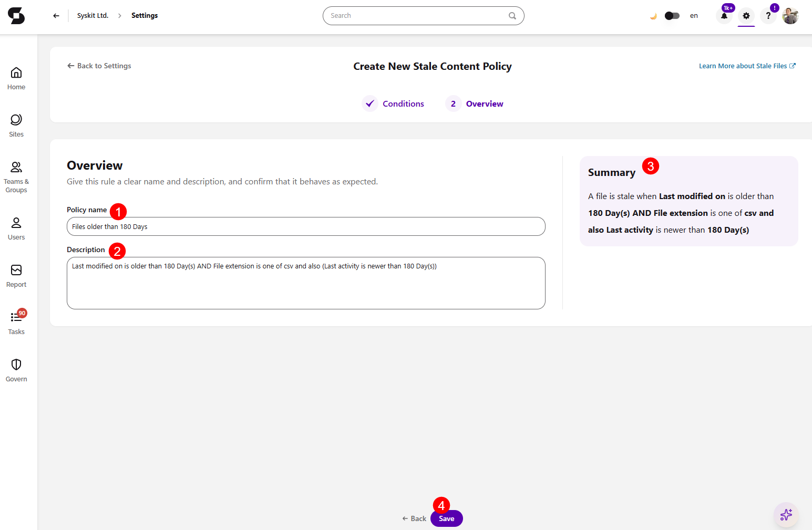Open the Home page in sidebar
The width and height of the screenshot is (812, 530).
click(x=16, y=79)
